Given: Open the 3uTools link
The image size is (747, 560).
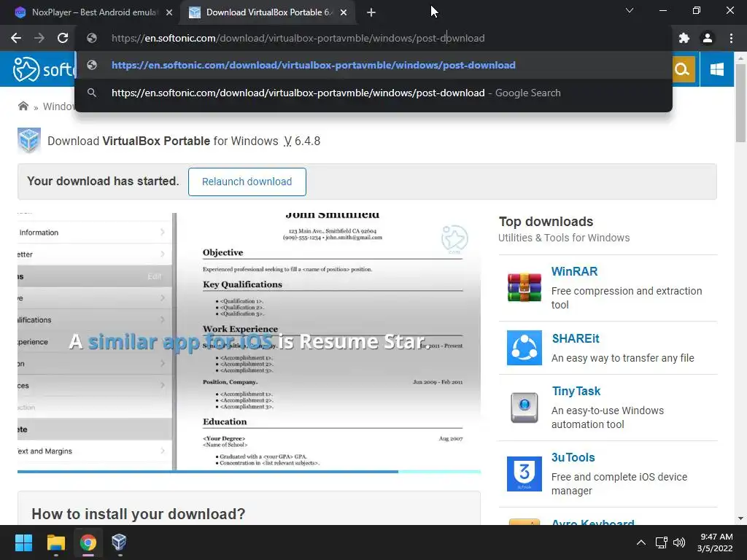Looking at the screenshot, I should (573, 458).
